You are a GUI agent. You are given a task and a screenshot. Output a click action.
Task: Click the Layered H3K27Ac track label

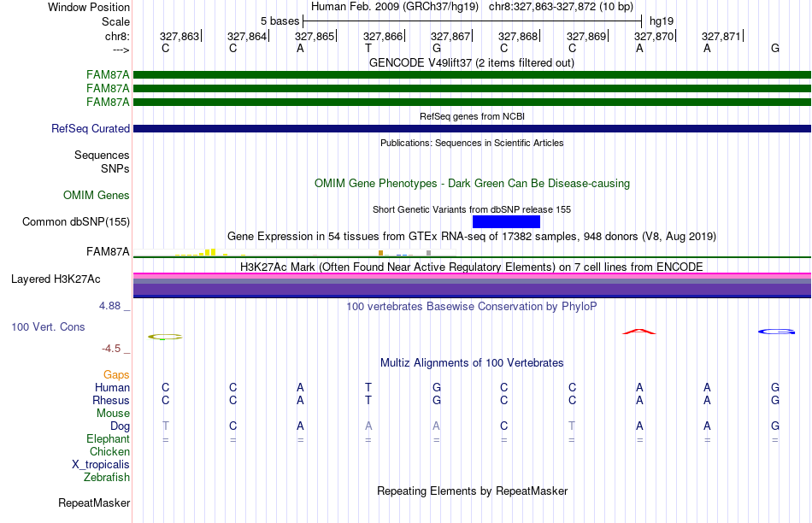click(x=56, y=279)
